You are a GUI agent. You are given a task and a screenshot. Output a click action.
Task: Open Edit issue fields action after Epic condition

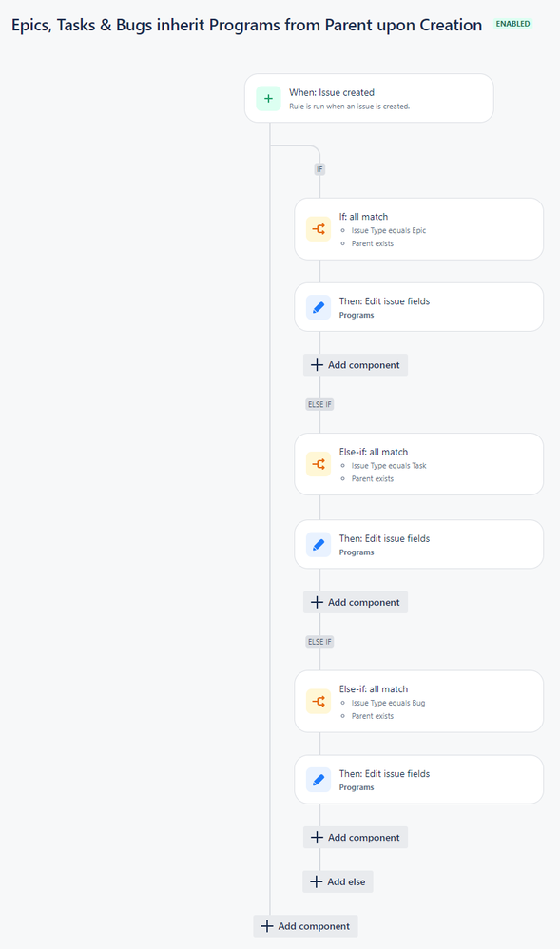419,307
